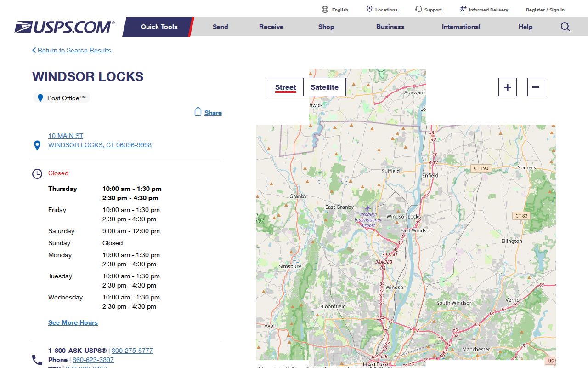Call 860-623-3897 phone link
588x368 pixels.
pos(93,360)
